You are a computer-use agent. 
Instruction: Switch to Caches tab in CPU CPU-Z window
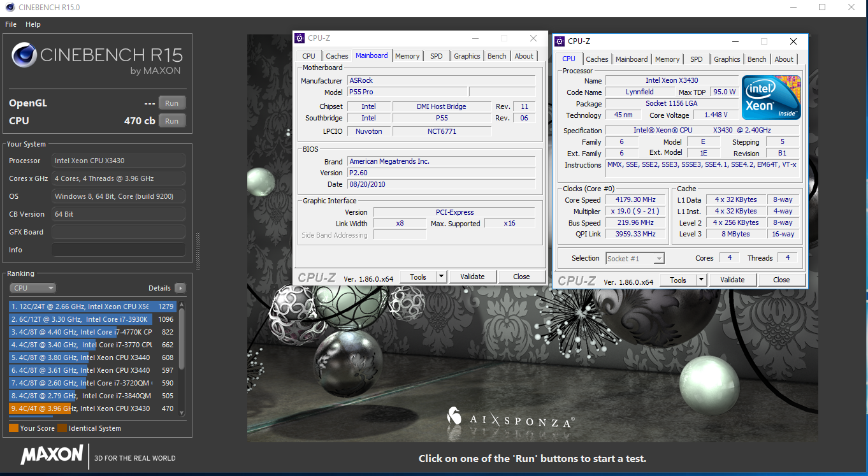[597, 59]
